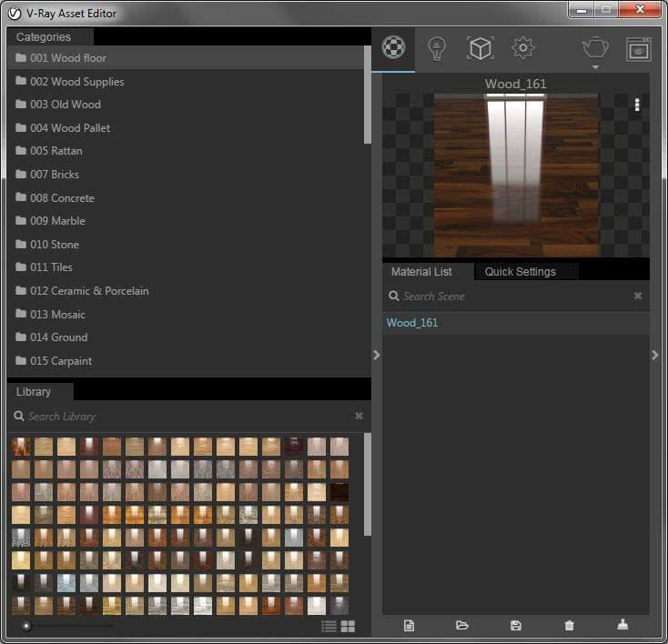Image resolution: width=668 pixels, height=644 pixels.
Task: Select the Categories tab
Action: [50, 37]
